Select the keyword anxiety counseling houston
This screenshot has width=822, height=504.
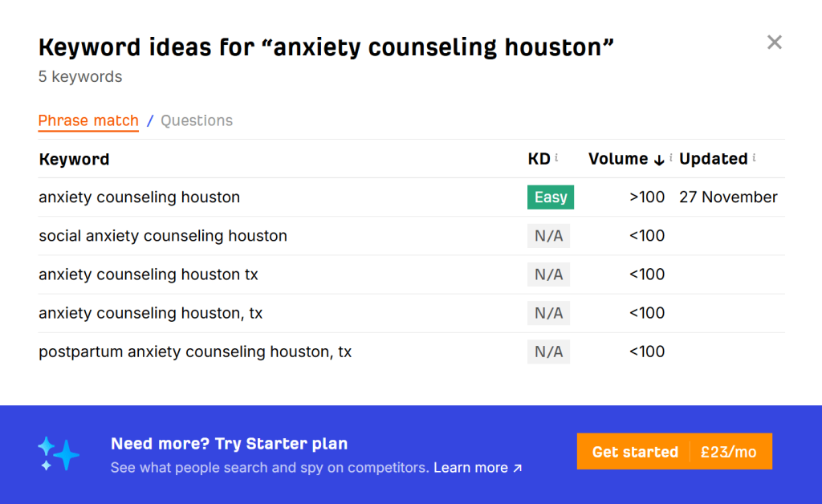[x=139, y=197]
